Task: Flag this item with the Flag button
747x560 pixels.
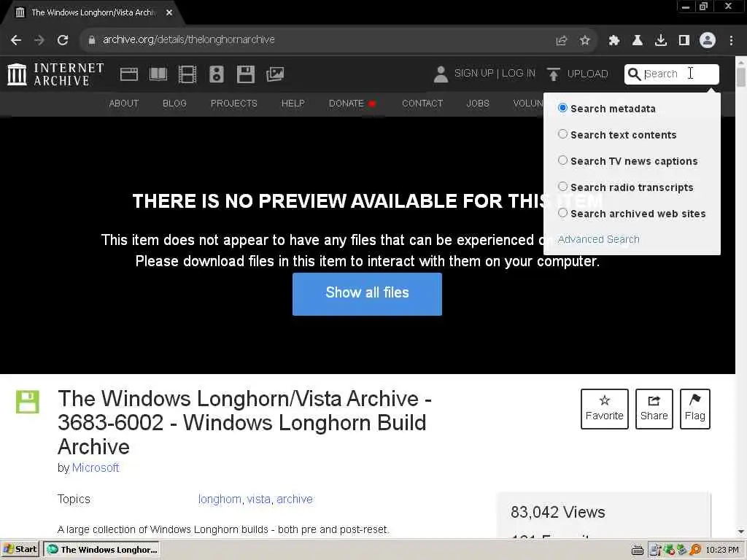Action: [695, 409]
